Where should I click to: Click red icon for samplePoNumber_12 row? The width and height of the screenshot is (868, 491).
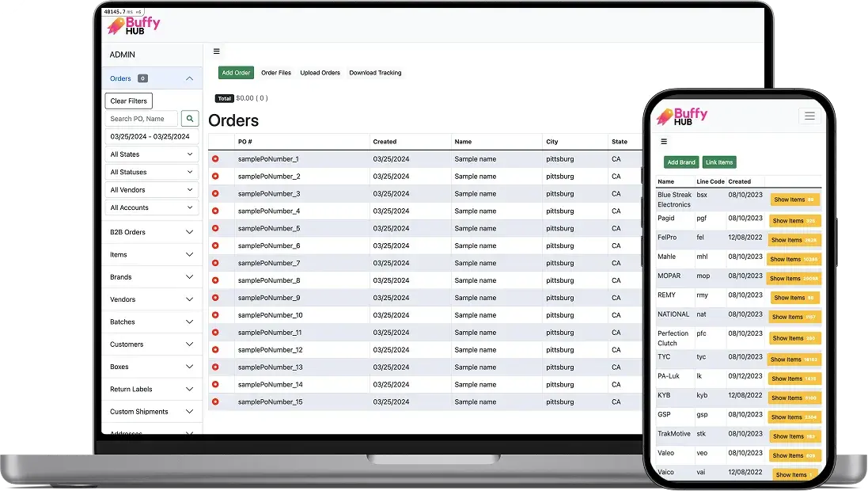[215, 350]
